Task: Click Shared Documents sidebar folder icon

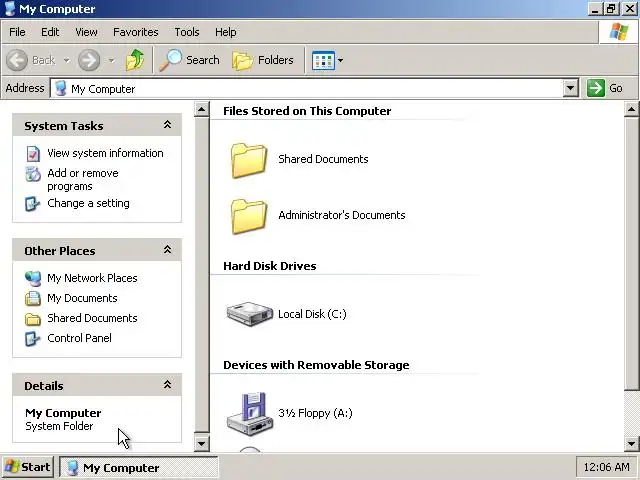Action: (33, 319)
